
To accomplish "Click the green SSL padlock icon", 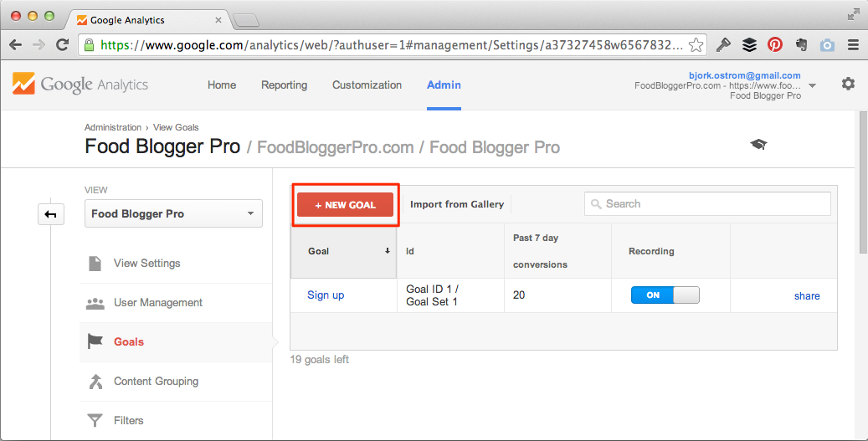I will [89, 45].
